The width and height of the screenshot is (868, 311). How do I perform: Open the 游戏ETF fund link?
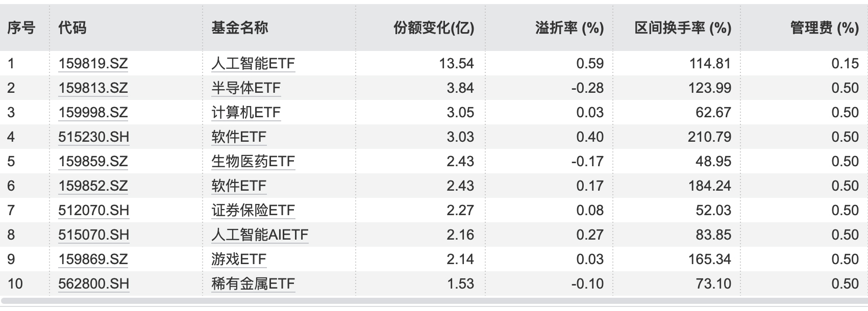239,259
